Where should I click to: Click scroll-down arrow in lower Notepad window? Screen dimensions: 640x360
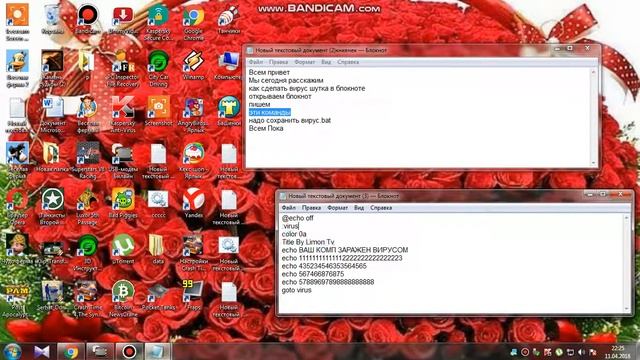coord(627,308)
